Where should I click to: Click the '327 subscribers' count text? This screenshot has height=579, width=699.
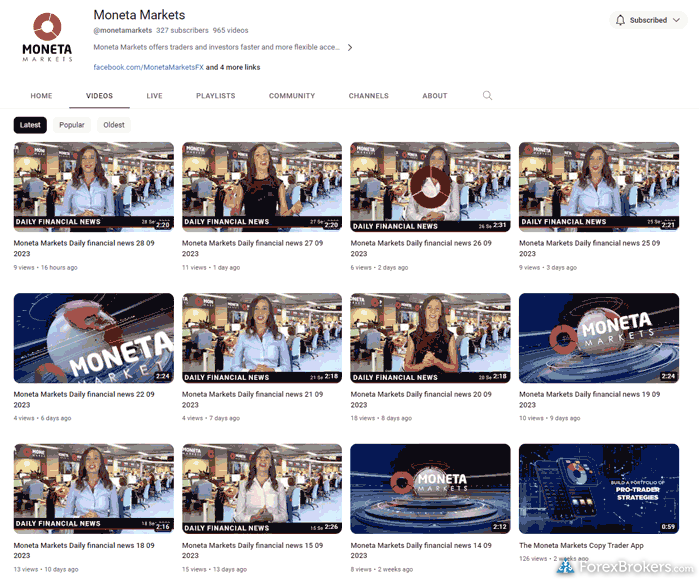(182, 30)
